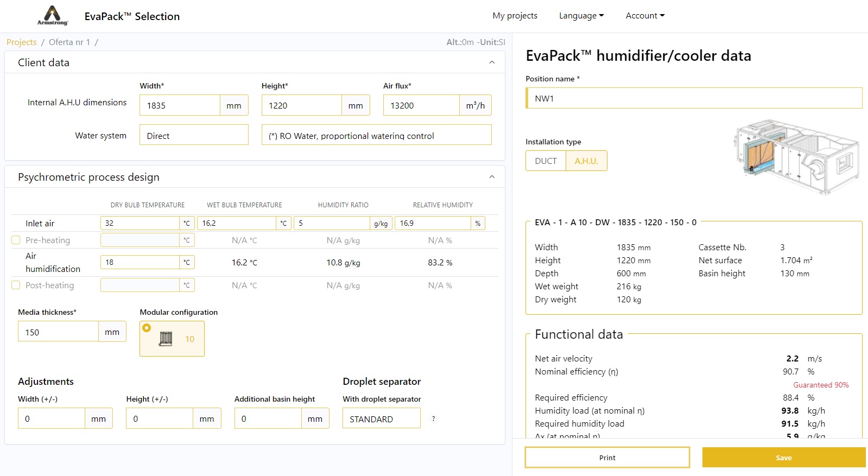Viewport: 868px width, 476px height.
Task: Edit Inlet air dry bulb temperature 32
Action: (140, 223)
